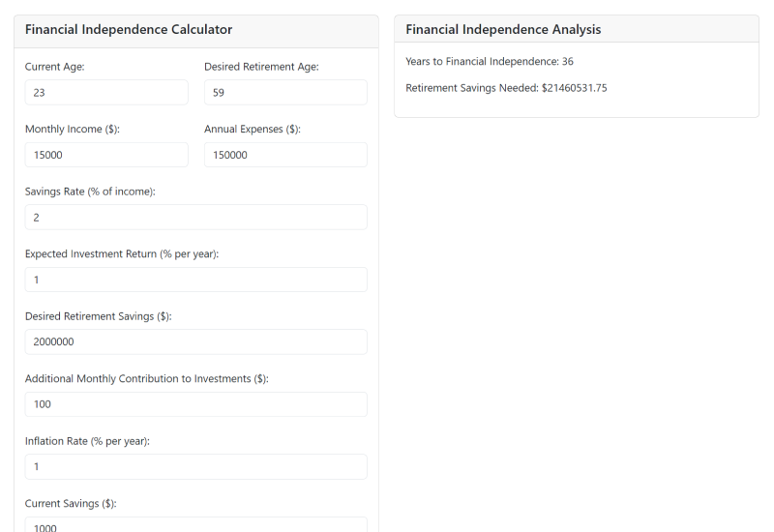Focus the Desired Retirement Age field
The width and height of the screenshot is (774, 532).
(285, 93)
